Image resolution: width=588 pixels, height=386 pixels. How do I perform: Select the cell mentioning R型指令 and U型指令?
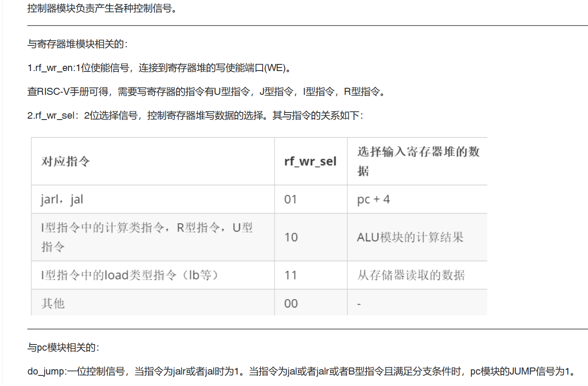click(147, 237)
